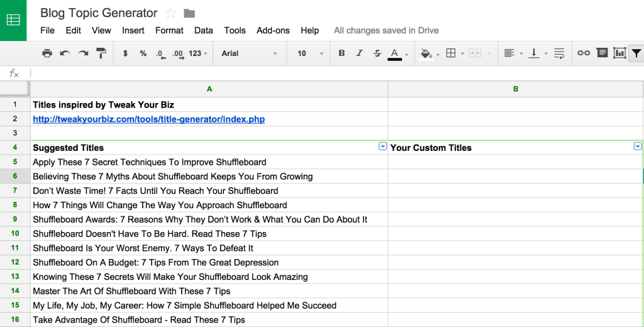The width and height of the screenshot is (644, 327).
Task: Click the formula bar input
Action: 337,74
